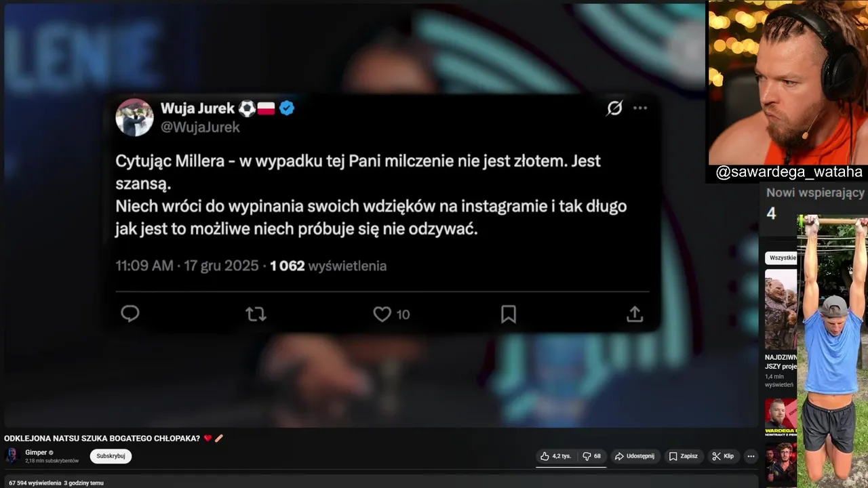Like the video with thumbs-up 4,2 tys.

[x=555, y=456]
